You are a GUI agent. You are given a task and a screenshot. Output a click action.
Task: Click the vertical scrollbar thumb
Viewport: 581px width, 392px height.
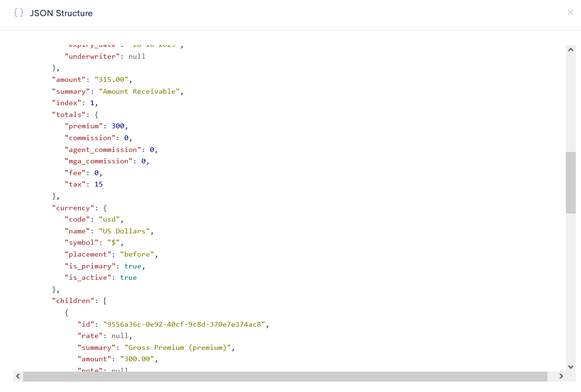[x=571, y=182]
